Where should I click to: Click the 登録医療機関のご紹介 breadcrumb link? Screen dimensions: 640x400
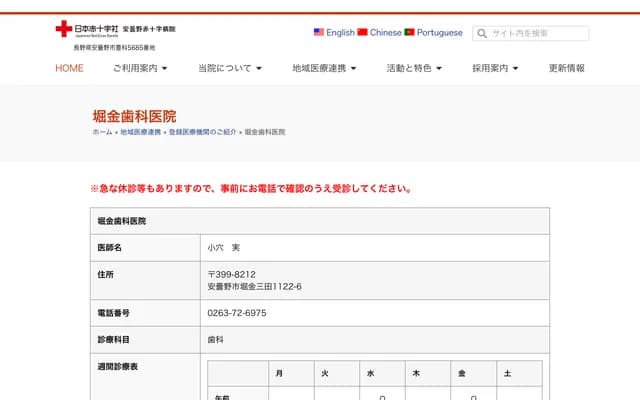point(201,132)
